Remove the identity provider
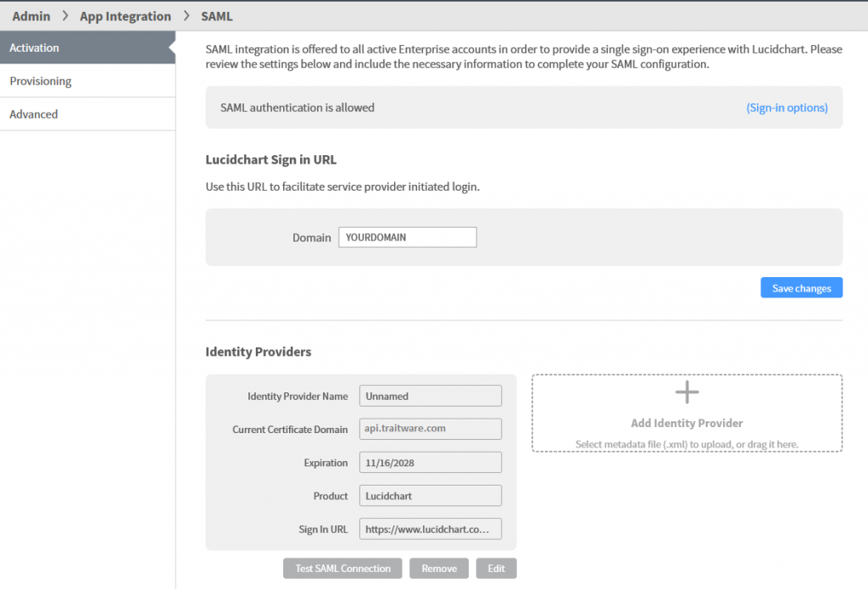Screen dimensions: 868x589 click(x=439, y=568)
